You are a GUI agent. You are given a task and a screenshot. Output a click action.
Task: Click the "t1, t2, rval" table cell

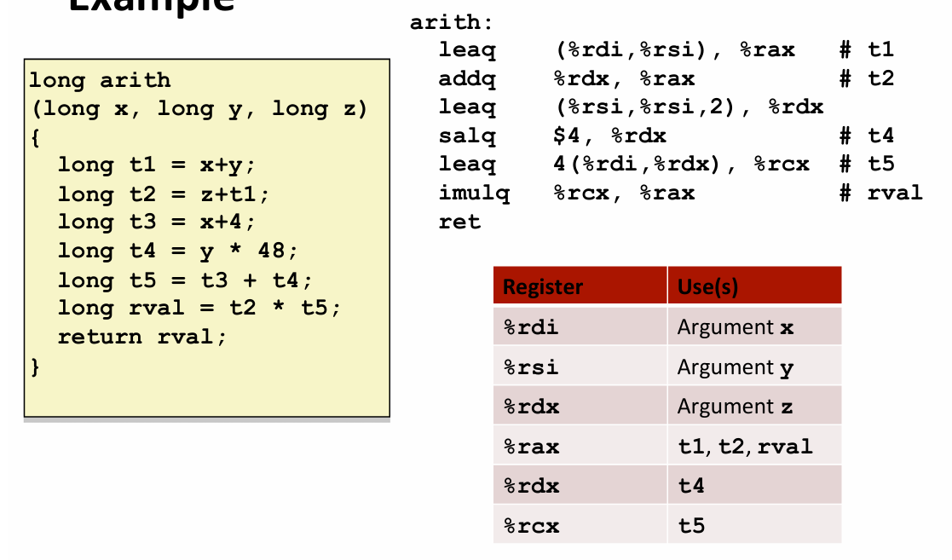[x=744, y=447]
